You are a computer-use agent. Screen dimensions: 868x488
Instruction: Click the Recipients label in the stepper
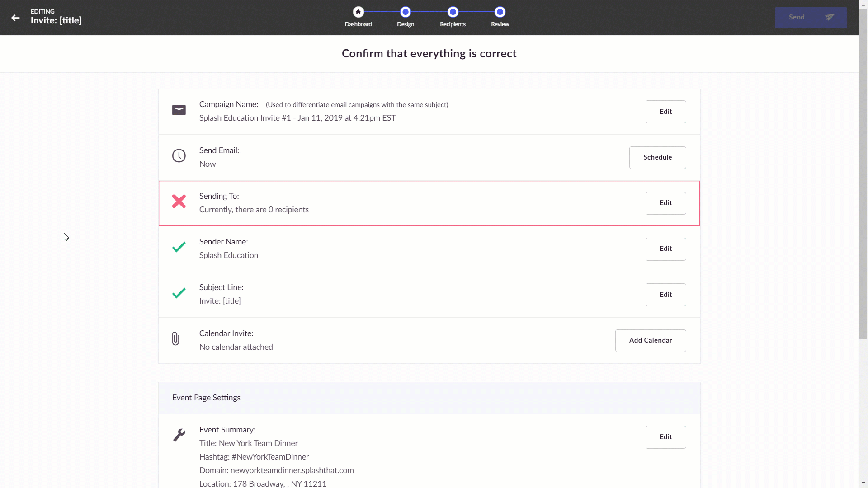tap(453, 24)
